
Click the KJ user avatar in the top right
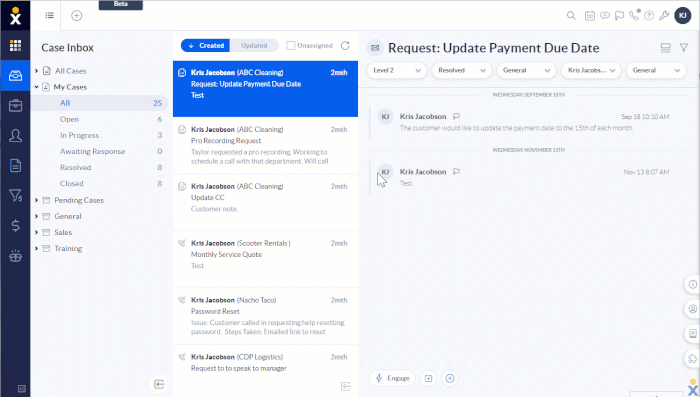(x=683, y=16)
